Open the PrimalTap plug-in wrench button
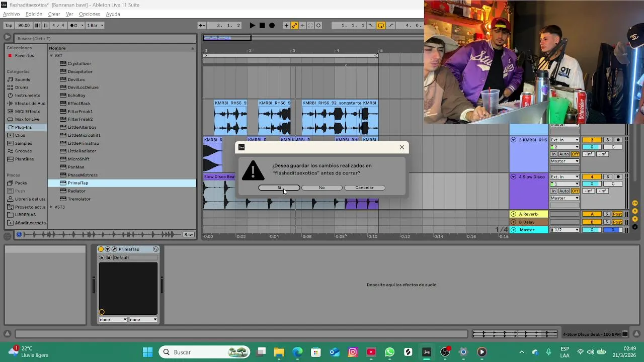644x362 pixels. click(114, 249)
